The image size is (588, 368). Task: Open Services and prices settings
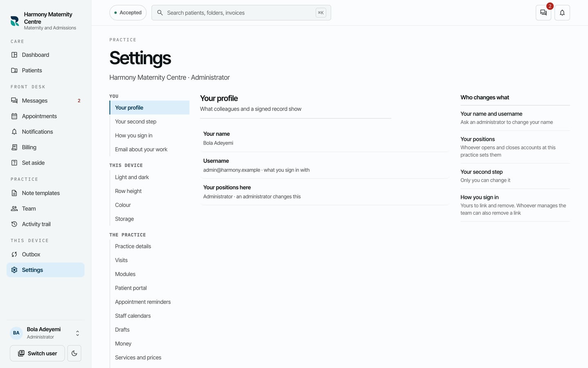click(x=149, y=357)
